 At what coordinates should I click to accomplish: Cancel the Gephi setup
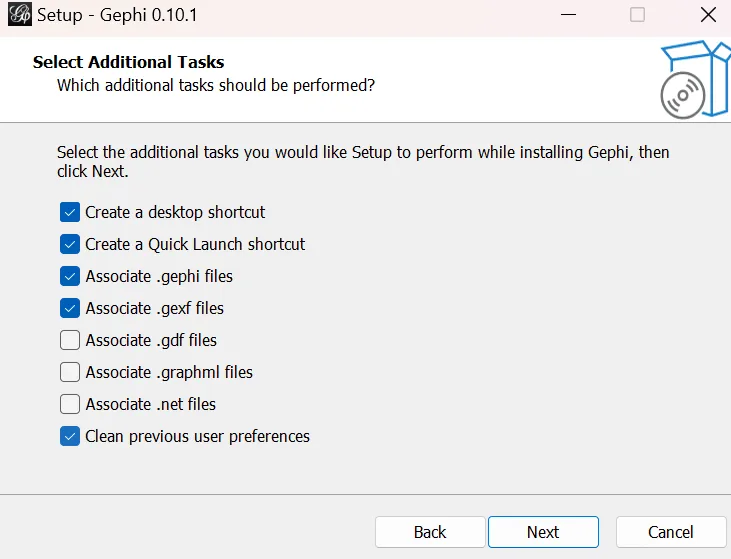[670, 532]
